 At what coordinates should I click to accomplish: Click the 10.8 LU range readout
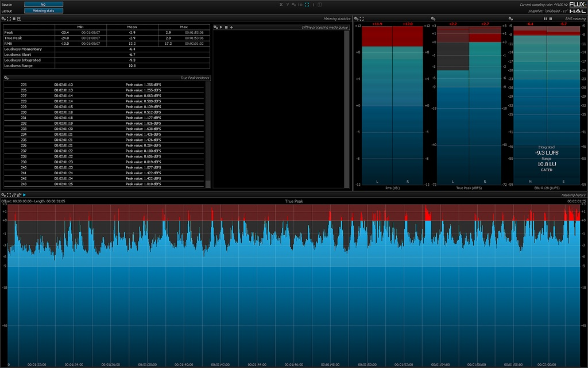[x=547, y=164]
